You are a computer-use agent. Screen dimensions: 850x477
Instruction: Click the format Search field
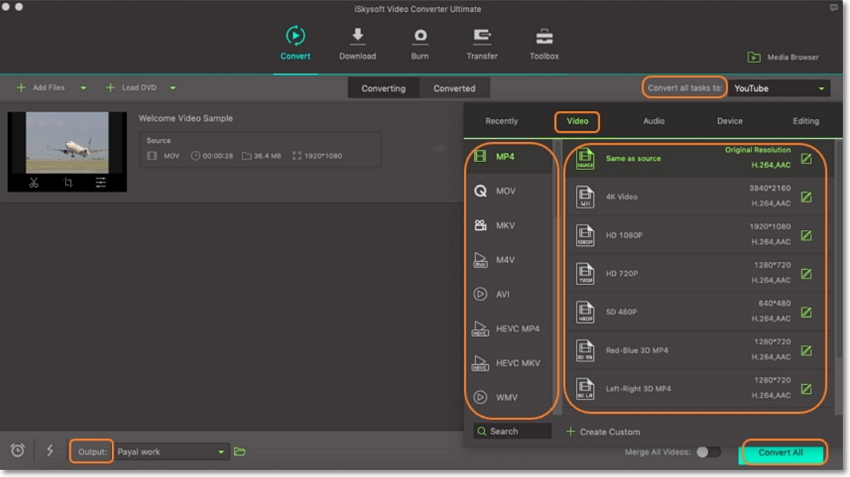(x=513, y=432)
